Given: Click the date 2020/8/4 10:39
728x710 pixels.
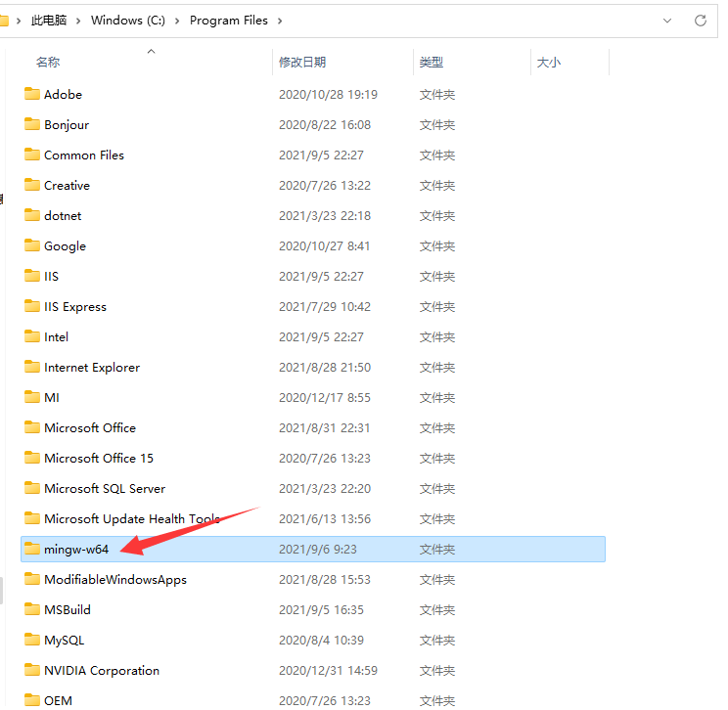Looking at the screenshot, I should coord(321,641).
